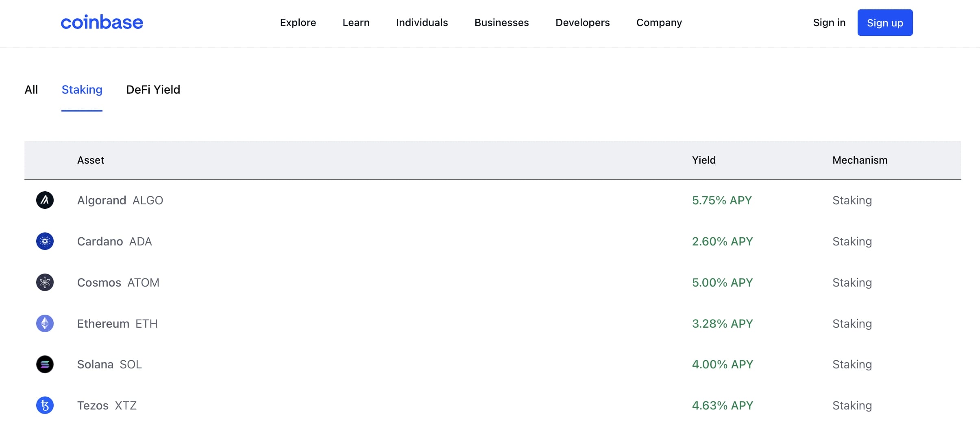
Task: Click the Cosmos atom icon
Action: [x=45, y=283]
